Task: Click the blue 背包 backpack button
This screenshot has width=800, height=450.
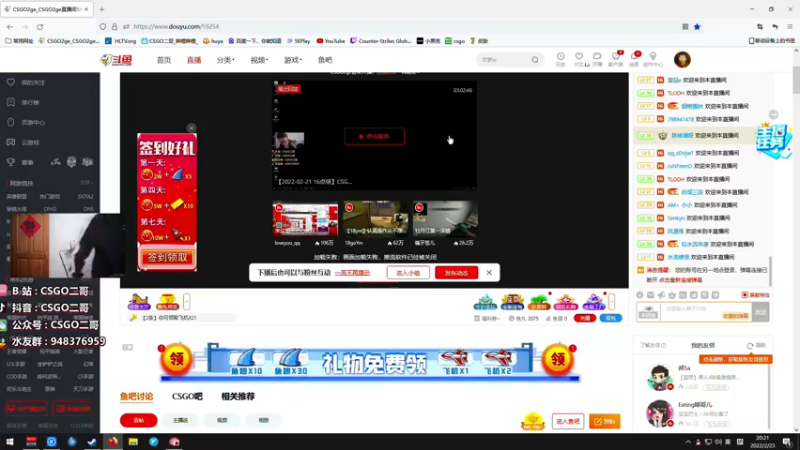Action: tap(610, 318)
